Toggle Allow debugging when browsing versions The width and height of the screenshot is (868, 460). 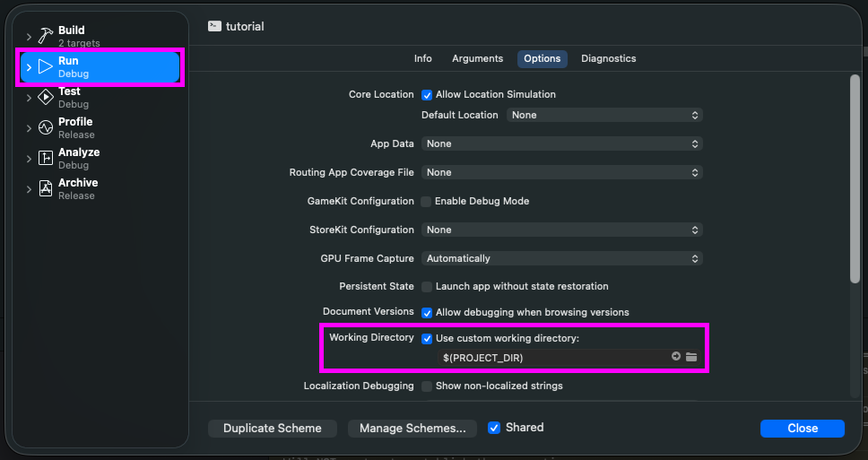click(x=427, y=313)
